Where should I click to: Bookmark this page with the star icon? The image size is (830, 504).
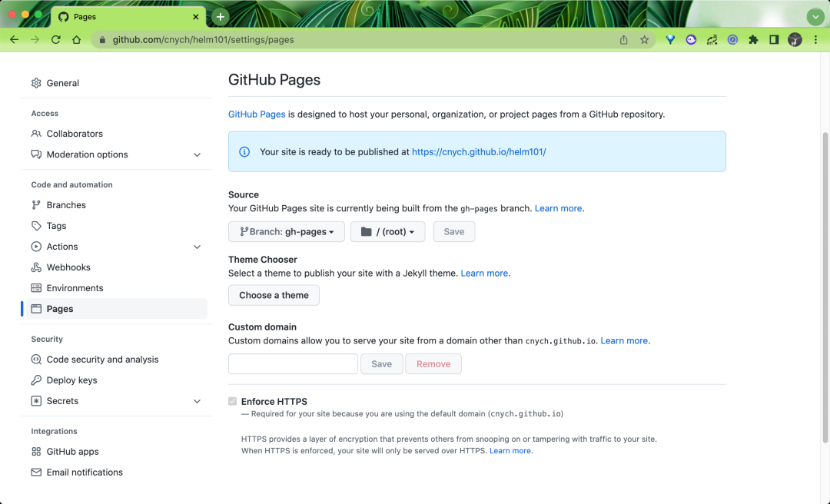645,40
